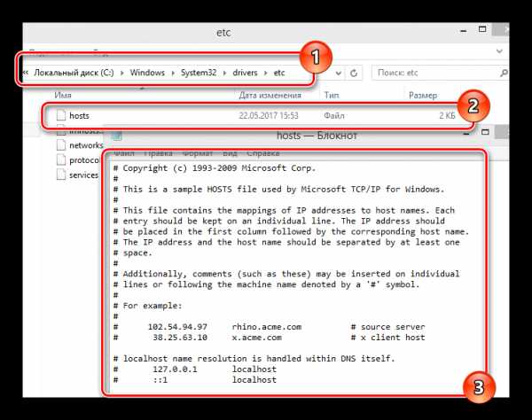Click 'rhino.acme.com' in the hosts text
Screen dimensions: 532x420
(x=267, y=327)
